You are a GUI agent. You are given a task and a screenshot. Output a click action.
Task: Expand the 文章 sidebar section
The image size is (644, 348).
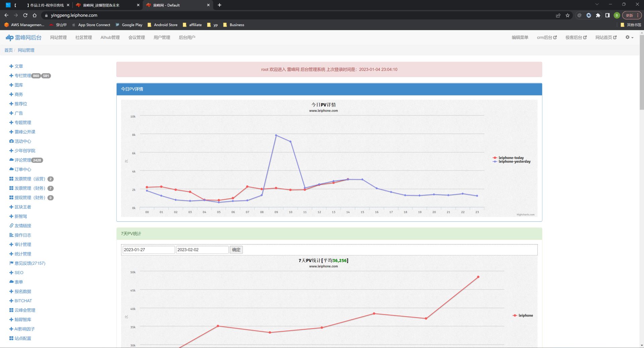[x=16, y=66]
